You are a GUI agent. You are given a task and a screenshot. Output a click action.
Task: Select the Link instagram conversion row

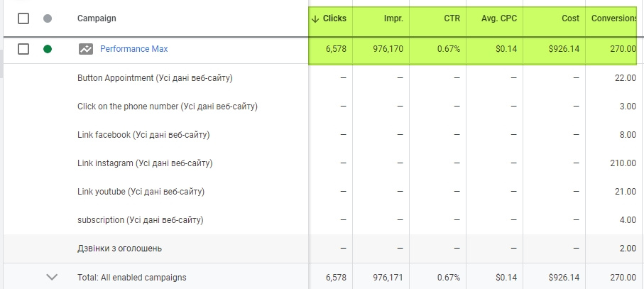click(x=145, y=163)
